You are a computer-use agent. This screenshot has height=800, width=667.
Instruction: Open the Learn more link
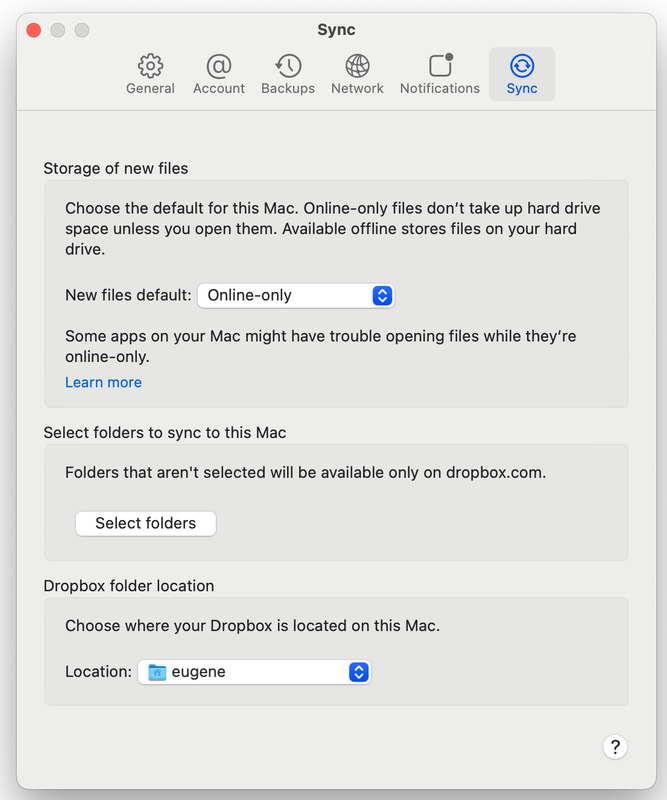[103, 382]
